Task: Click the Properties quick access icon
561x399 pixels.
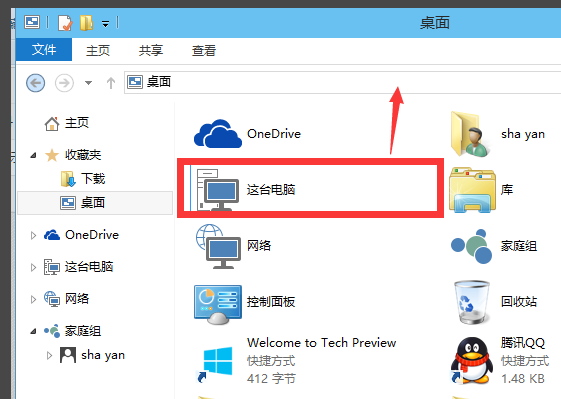Action: 65,23
